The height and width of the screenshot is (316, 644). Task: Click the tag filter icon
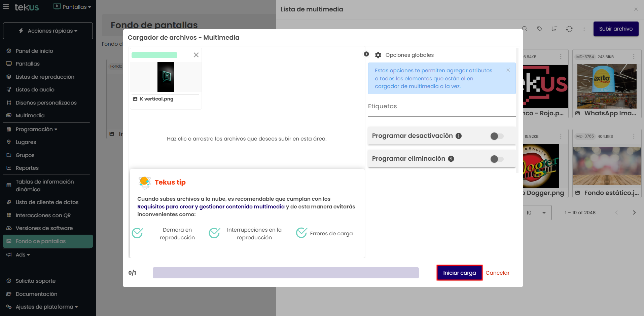[x=539, y=29]
